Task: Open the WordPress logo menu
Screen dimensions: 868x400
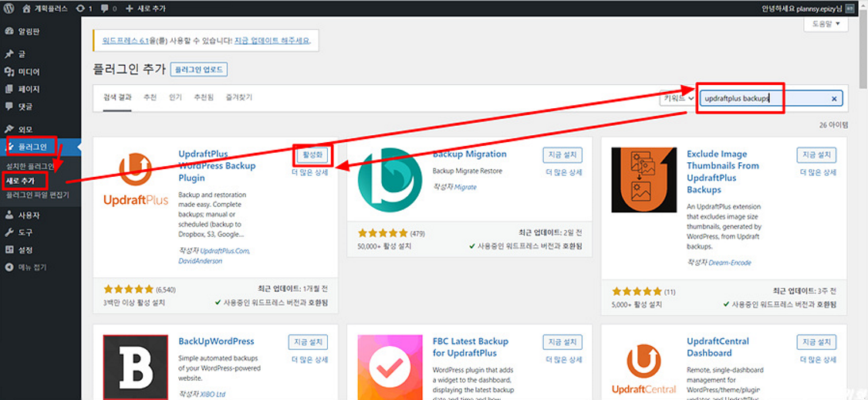Action: (x=8, y=8)
